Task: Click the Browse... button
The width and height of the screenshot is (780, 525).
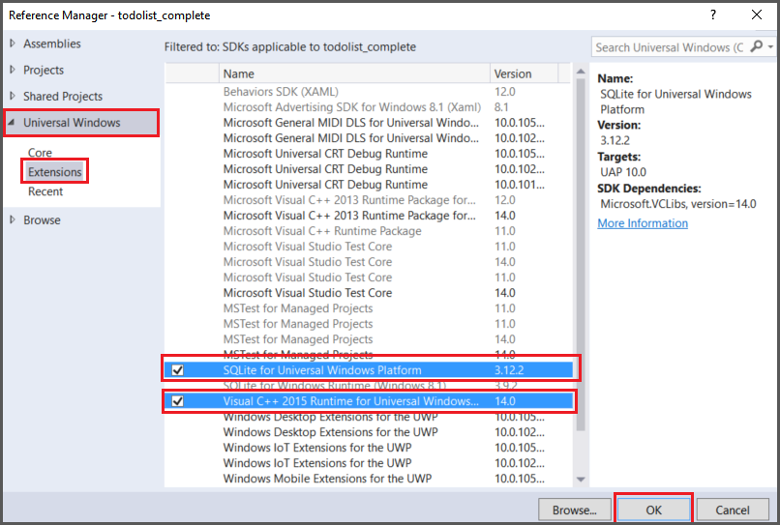Action: pyautogui.click(x=574, y=510)
